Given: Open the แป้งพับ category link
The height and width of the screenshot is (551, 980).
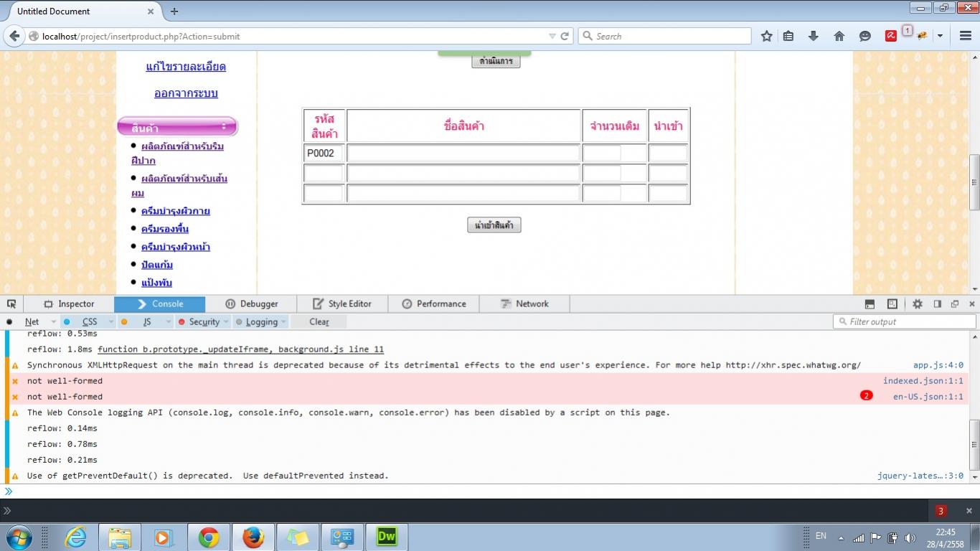Looking at the screenshot, I should (156, 283).
